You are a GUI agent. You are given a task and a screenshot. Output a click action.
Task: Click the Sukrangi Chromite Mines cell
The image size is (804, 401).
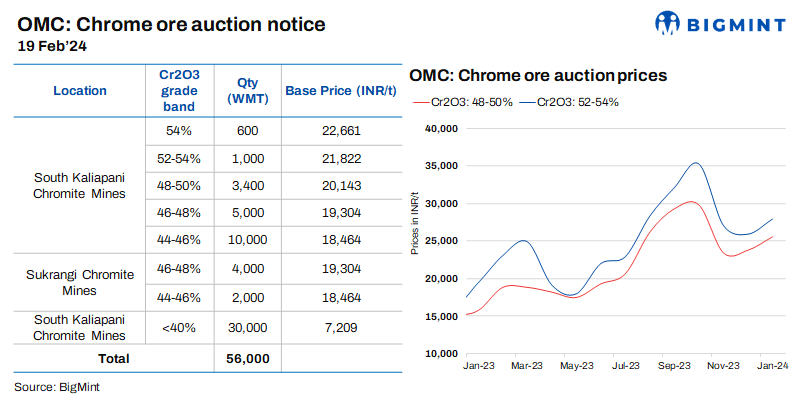click(x=80, y=282)
